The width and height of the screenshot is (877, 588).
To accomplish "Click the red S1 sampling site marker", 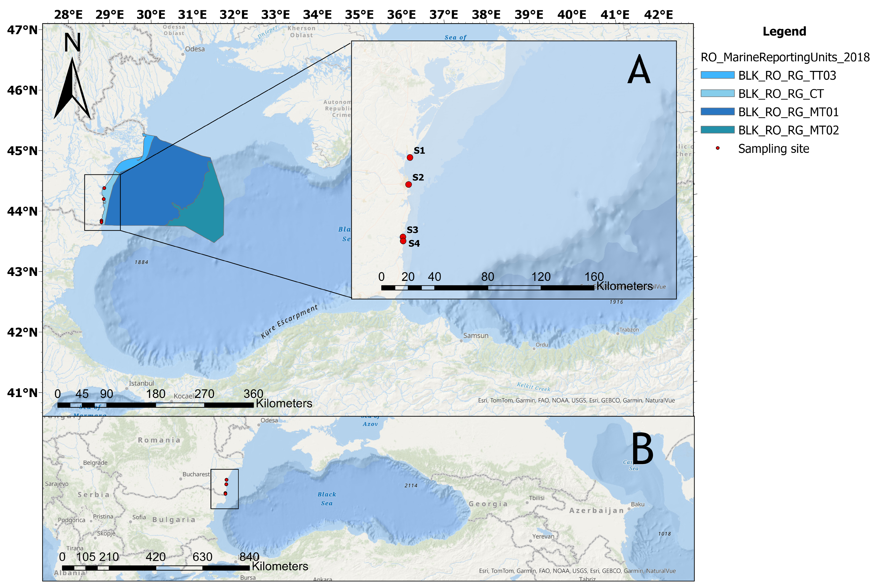I will pos(410,158).
